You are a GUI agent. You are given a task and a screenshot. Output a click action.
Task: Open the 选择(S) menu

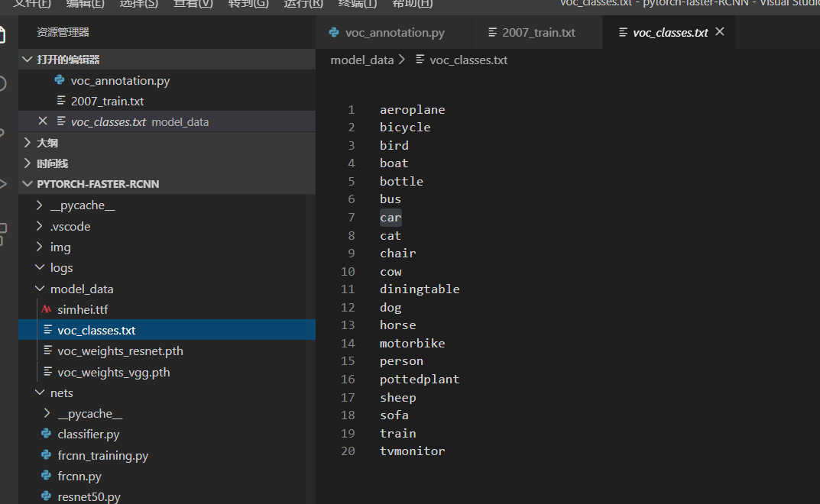coord(139,4)
